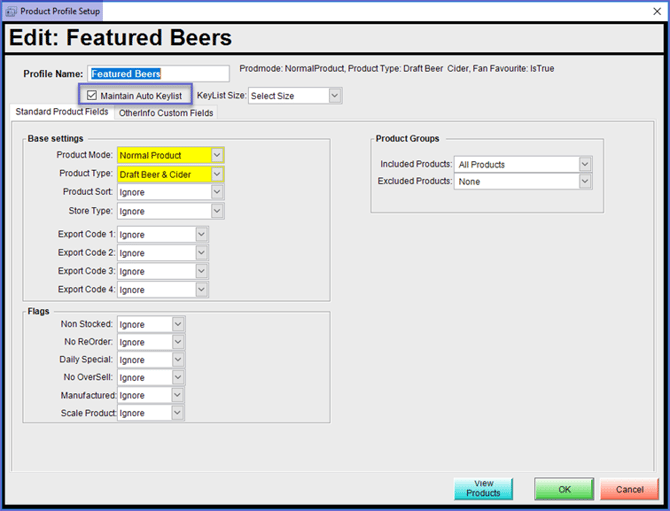This screenshot has height=511, width=670.
Task: Open the Export Code 1 dropdown
Action: point(162,235)
